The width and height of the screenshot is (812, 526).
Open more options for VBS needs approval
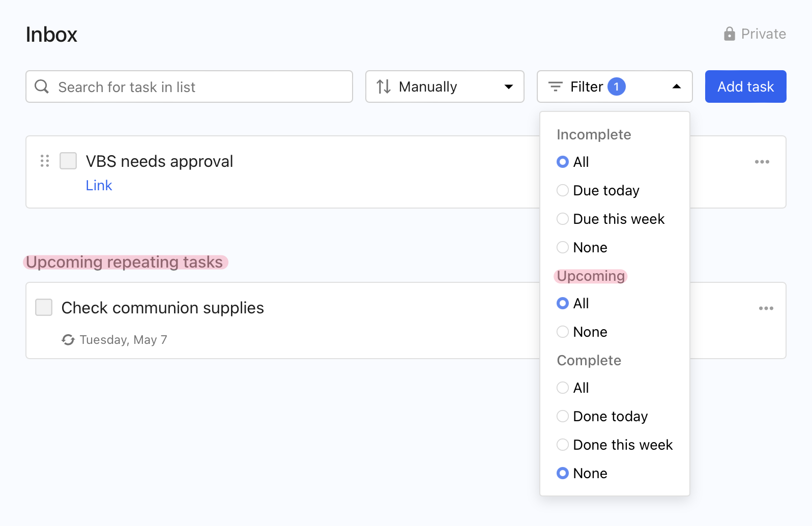click(762, 162)
